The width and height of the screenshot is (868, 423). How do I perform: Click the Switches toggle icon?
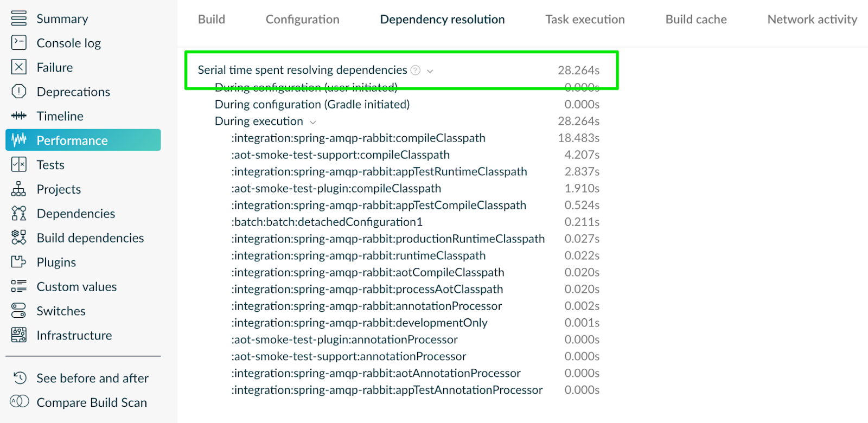click(x=19, y=311)
